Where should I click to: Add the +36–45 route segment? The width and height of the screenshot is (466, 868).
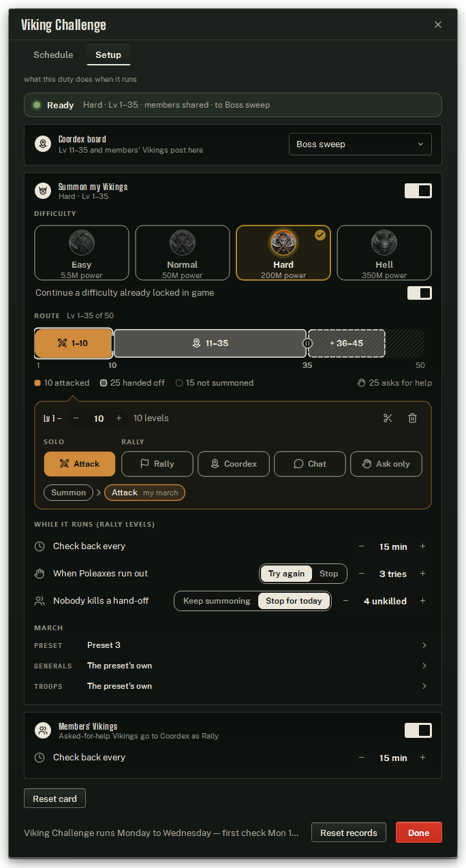347,343
